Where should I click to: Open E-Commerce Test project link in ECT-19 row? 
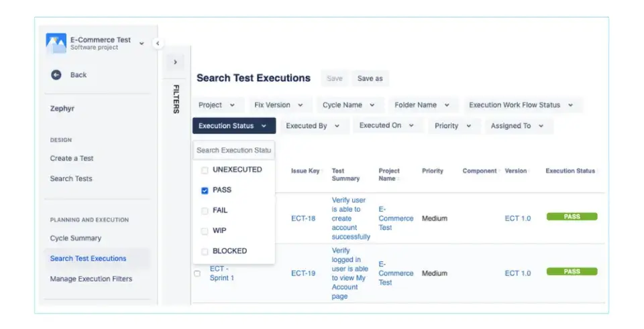click(396, 273)
